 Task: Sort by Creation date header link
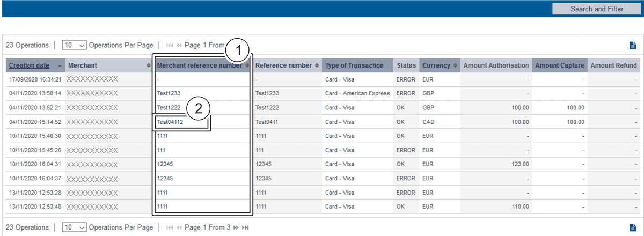pyautogui.click(x=29, y=65)
